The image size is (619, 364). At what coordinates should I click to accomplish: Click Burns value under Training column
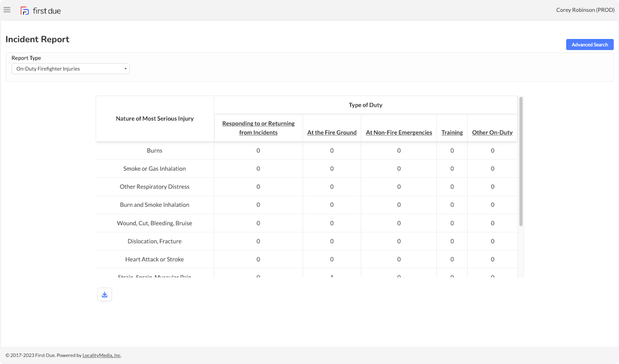(x=452, y=151)
